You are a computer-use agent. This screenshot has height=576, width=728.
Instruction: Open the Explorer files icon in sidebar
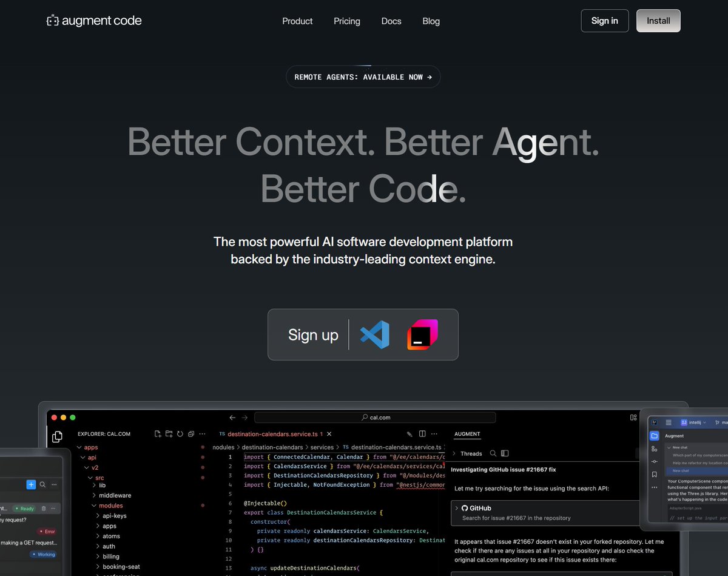[57, 436]
